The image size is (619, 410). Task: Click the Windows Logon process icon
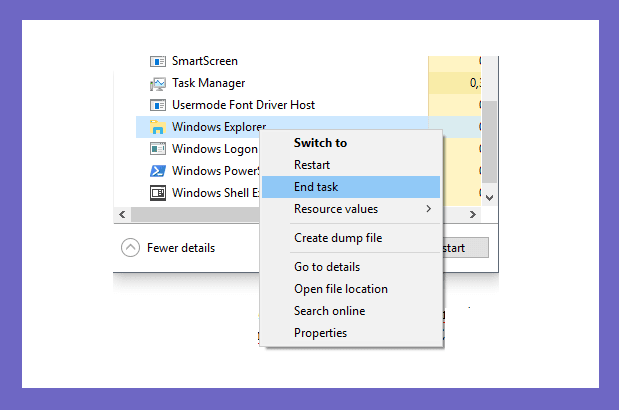(x=158, y=149)
